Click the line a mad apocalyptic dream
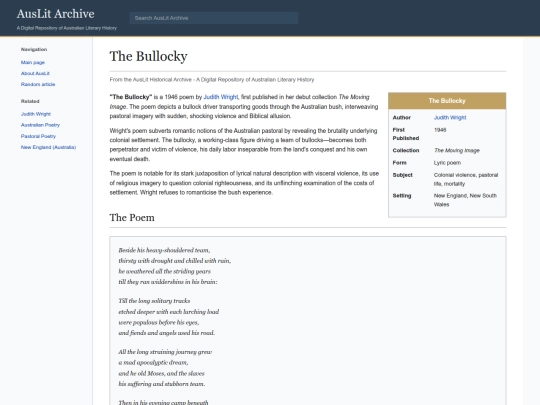Viewport: 540px width, 405px height. pyautogui.click(x=153, y=362)
